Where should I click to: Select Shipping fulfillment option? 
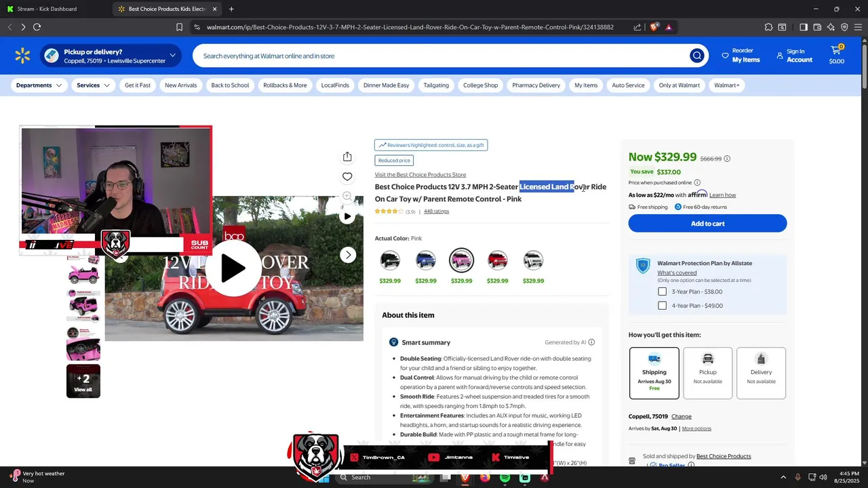pos(654,373)
